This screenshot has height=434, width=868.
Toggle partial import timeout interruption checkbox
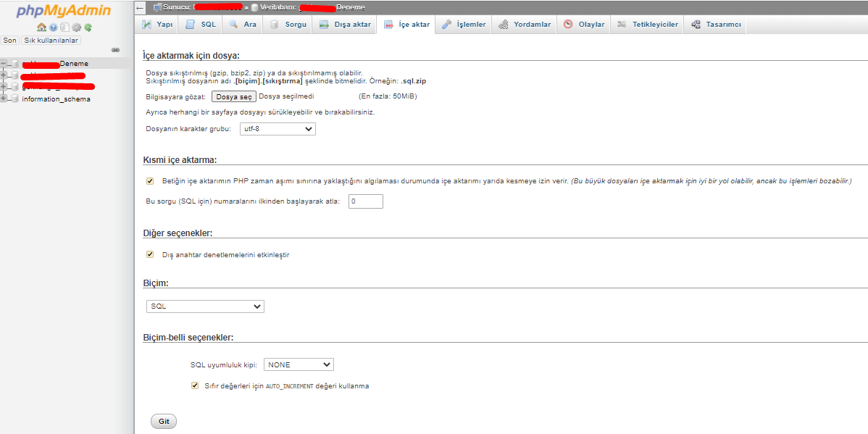pos(149,180)
